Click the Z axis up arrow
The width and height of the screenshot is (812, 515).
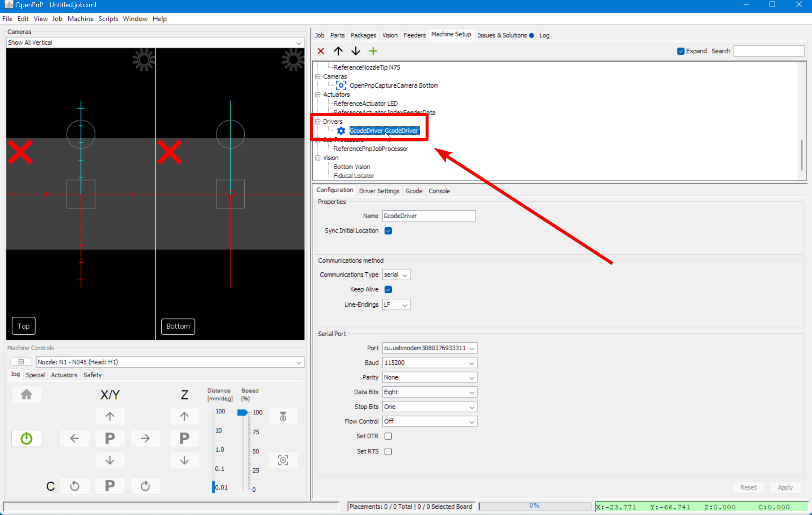(x=184, y=416)
